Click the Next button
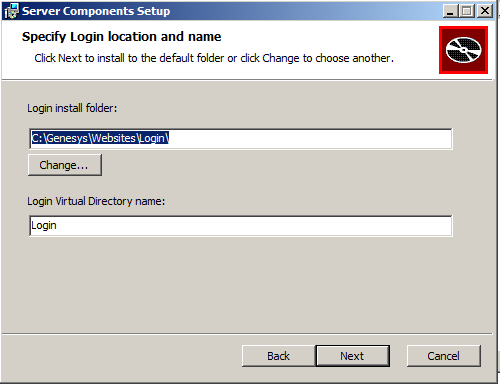The image size is (500, 384). (x=353, y=356)
